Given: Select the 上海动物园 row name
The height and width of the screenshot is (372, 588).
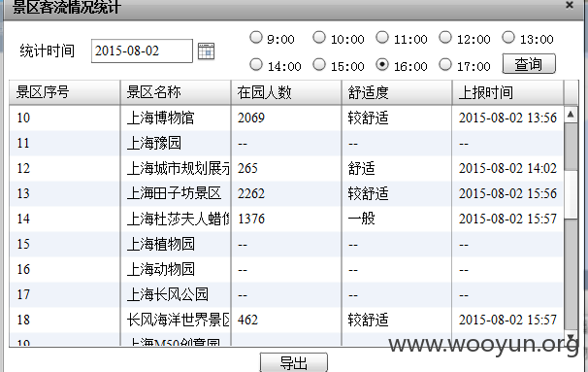Looking at the screenshot, I should [x=160, y=269].
